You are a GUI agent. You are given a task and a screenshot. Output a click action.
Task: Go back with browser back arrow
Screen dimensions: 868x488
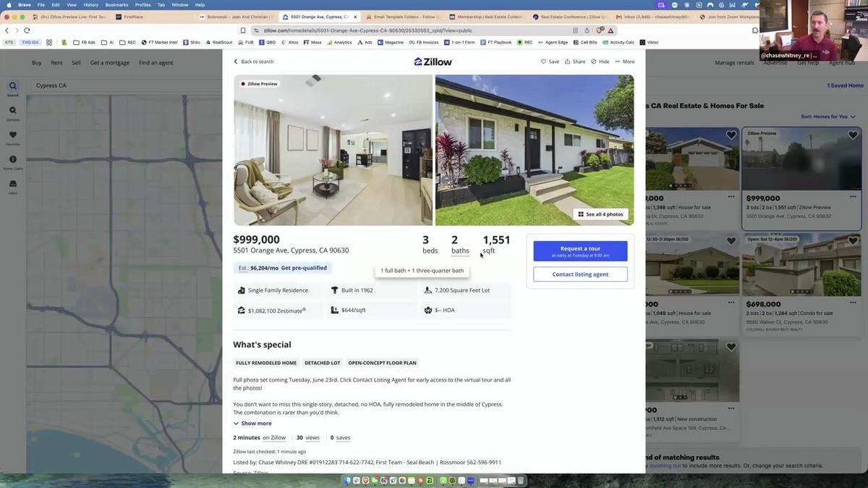tap(7, 30)
